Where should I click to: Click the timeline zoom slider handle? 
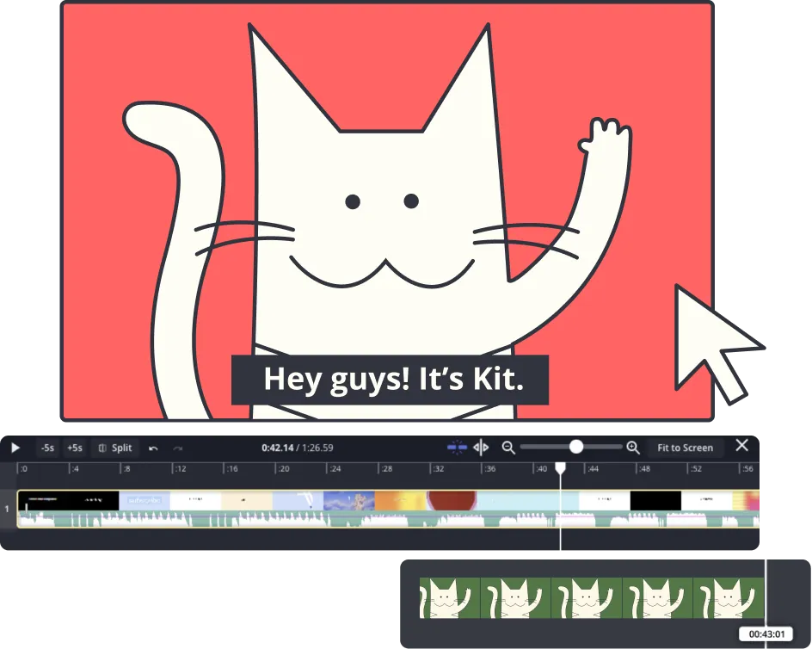576,446
